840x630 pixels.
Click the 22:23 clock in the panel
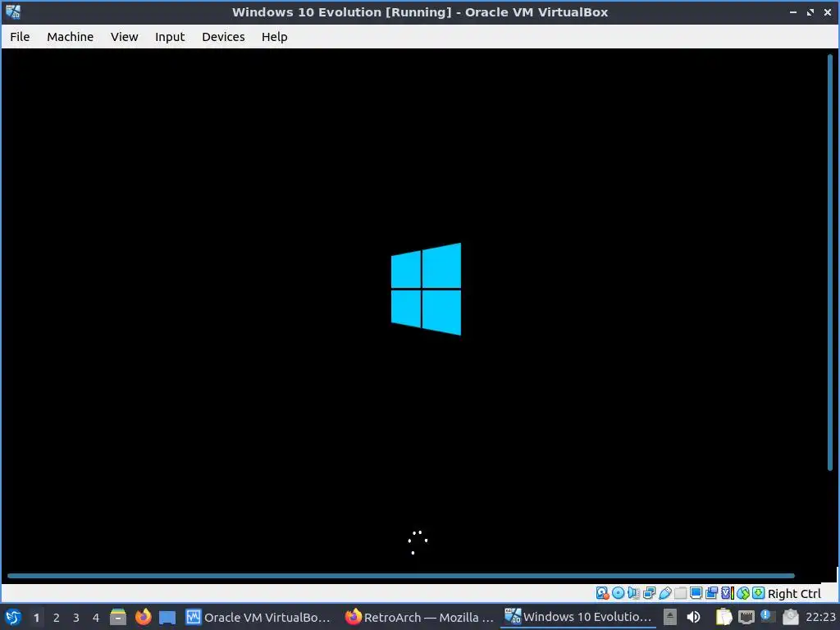820,617
